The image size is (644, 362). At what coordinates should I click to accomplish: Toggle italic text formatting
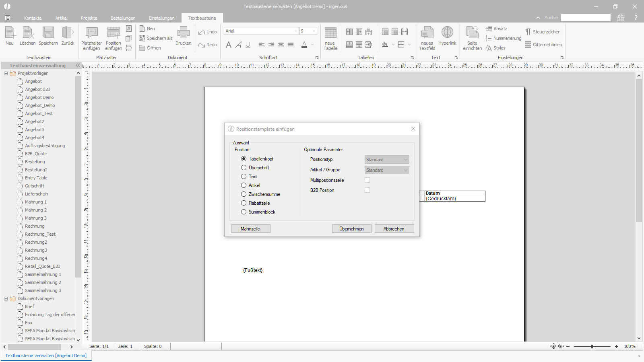pos(238,45)
